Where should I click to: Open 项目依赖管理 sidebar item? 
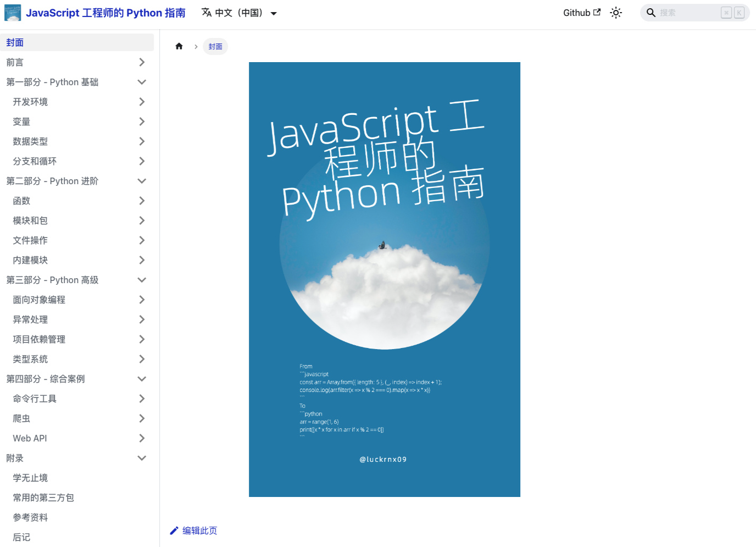tap(39, 339)
